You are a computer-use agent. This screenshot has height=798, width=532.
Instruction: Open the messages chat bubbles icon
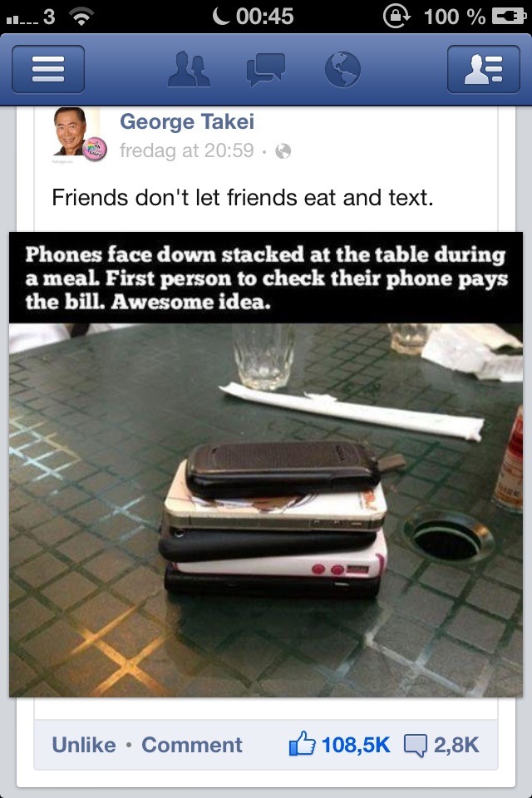pos(265,70)
